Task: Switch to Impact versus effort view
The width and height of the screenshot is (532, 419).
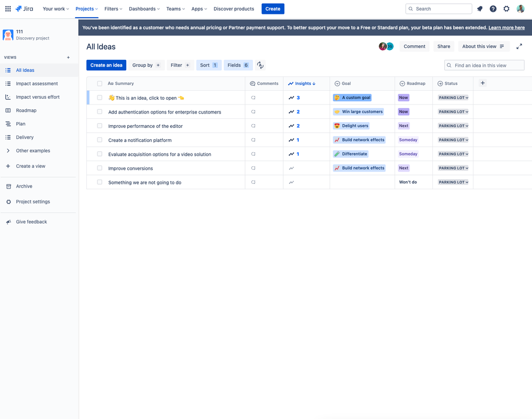Action: point(39,97)
